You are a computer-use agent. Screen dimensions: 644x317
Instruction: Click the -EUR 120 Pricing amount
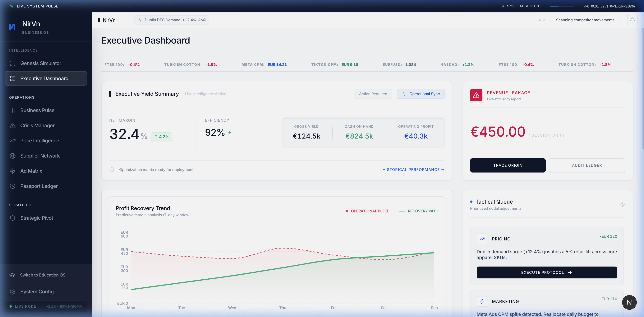[x=608, y=236]
